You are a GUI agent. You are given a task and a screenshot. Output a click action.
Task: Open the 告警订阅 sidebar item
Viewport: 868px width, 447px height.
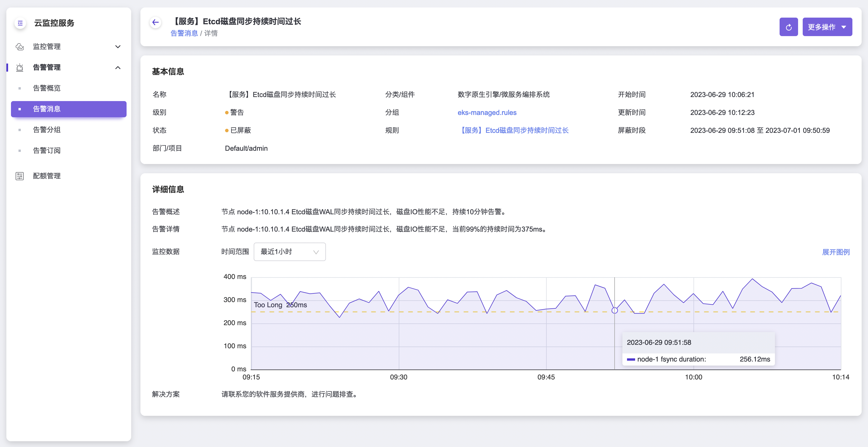point(47,150)
